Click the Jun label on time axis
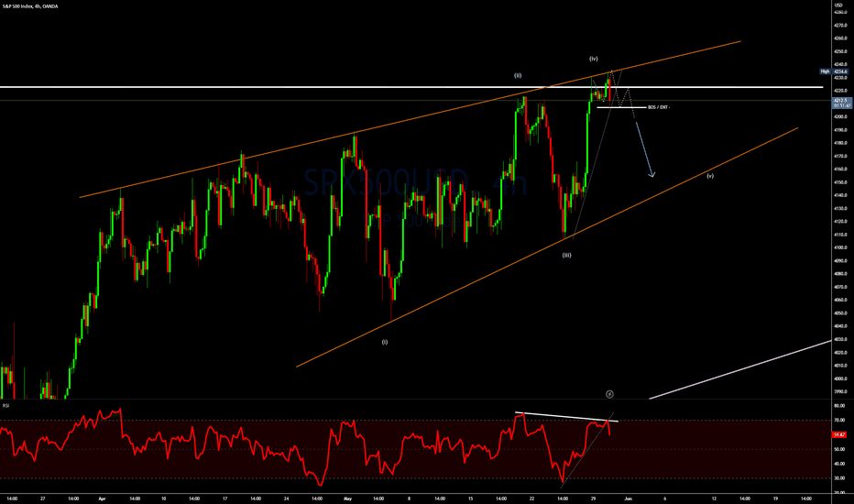 [628, 499]
